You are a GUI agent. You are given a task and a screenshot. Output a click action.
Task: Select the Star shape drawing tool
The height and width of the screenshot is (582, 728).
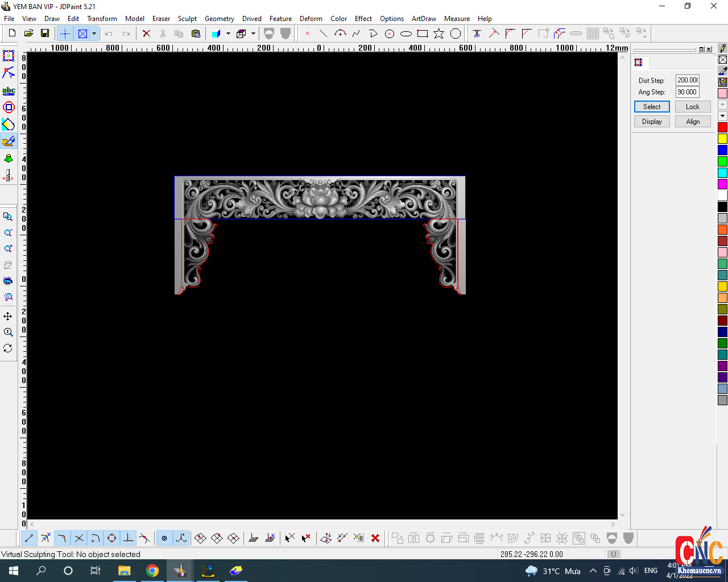439,34
